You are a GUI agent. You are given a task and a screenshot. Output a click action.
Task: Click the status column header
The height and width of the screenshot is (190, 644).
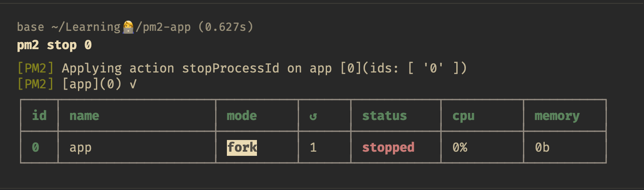coord(384,115)
